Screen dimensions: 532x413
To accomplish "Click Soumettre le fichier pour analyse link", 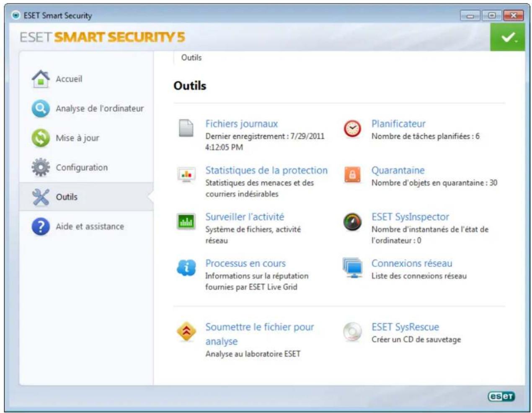I will (x=260, y=334).
